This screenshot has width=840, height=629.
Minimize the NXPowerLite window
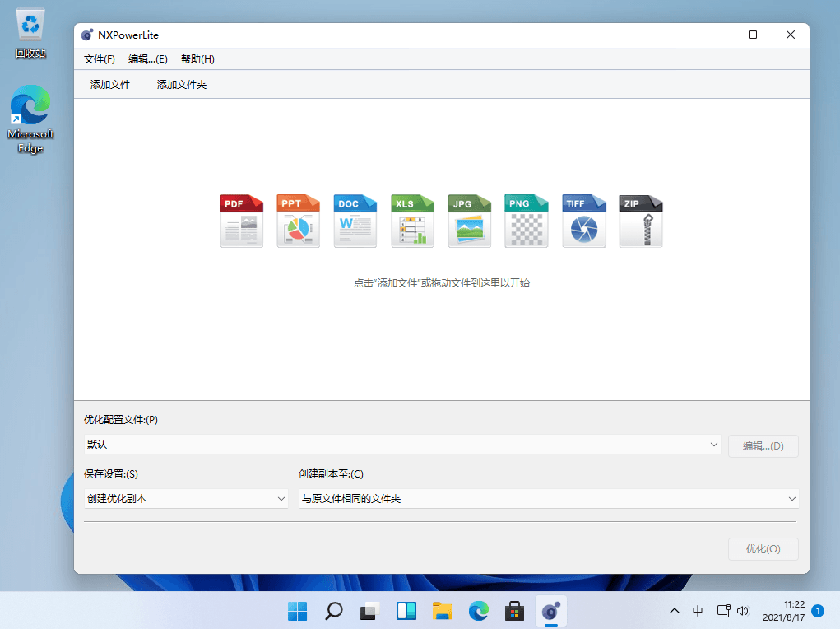pyautogui.click(x=716, y=35)
